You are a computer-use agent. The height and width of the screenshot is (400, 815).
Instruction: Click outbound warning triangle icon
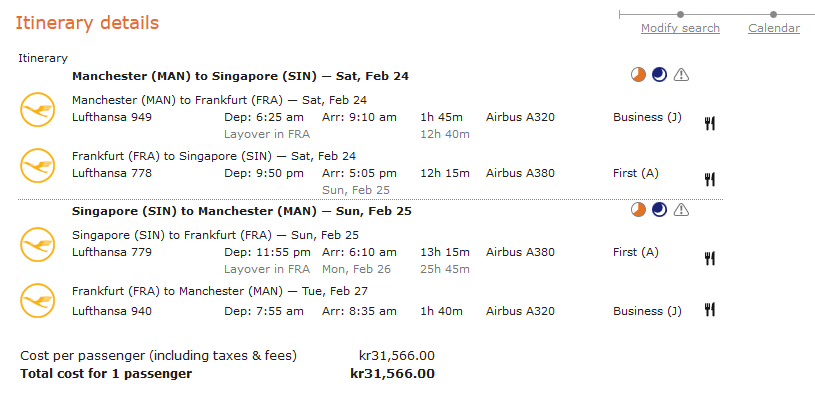pyautogui.click(x=681, y=75)
